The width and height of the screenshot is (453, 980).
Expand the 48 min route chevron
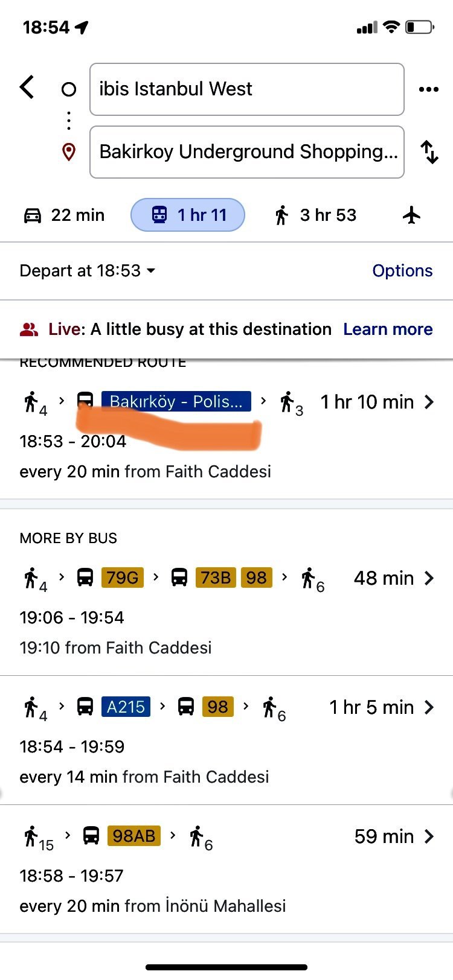tap(429, 578)
